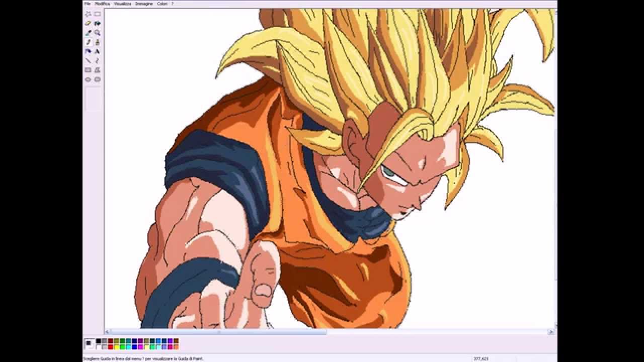644x362 pixels.
Task: Choose the Ellipse tool
Action: click(x=88, y=79)
